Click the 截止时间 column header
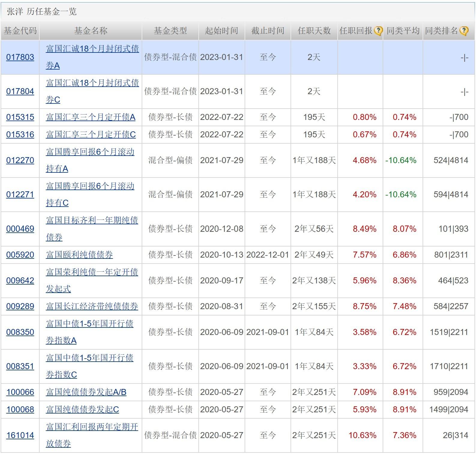The height and width of the screenshot is (454, 476). tap(268, 31)
